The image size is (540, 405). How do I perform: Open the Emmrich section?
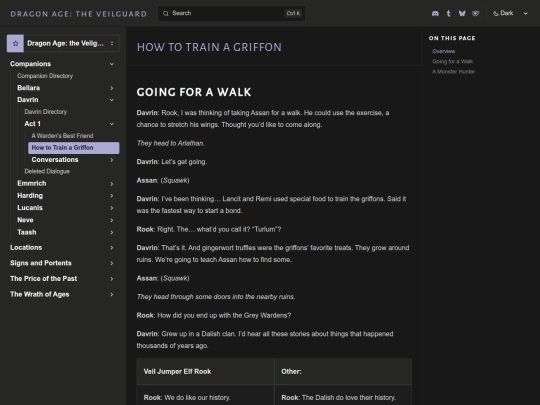click(x=32, y=183)
